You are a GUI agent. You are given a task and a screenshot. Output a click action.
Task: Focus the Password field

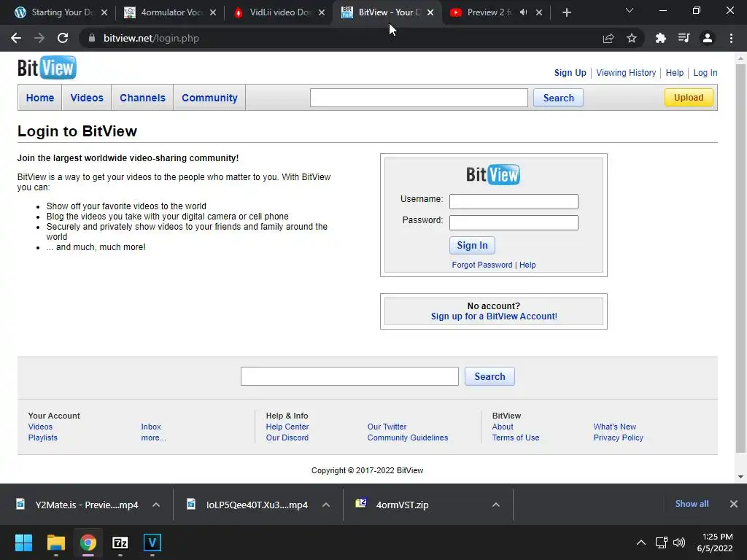point(514,223)
